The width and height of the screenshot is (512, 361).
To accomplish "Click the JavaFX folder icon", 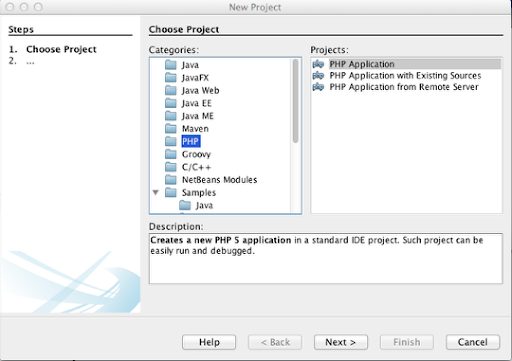I will (x=171, y=77).
